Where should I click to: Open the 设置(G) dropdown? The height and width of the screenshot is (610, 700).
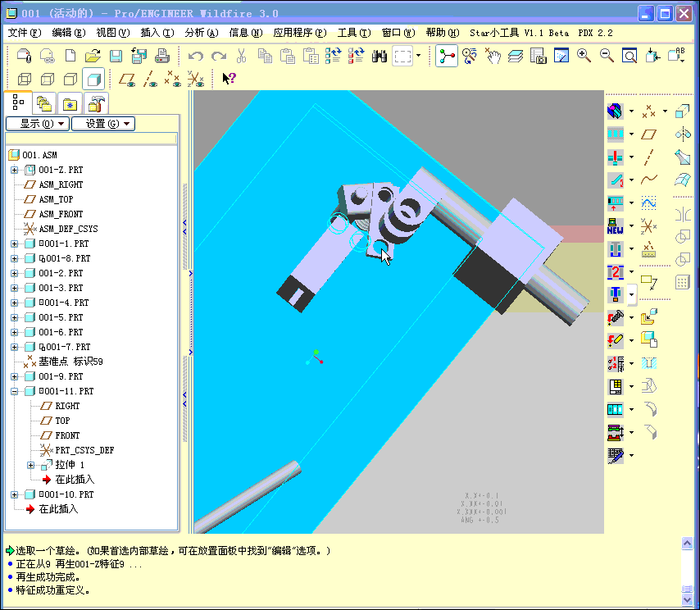[103, 124]
